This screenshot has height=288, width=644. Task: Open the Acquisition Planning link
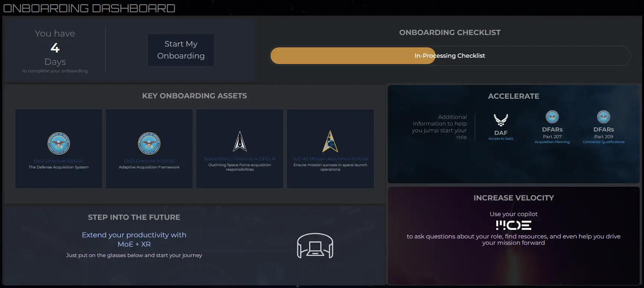click(x=552, y=142)
